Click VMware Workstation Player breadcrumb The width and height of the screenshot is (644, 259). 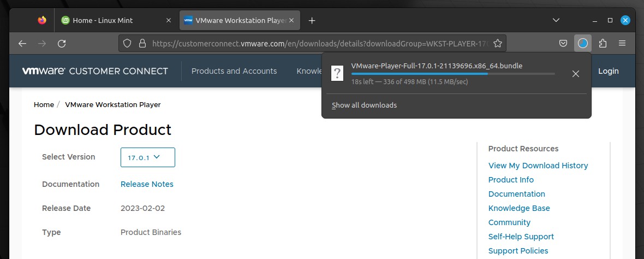113,105
